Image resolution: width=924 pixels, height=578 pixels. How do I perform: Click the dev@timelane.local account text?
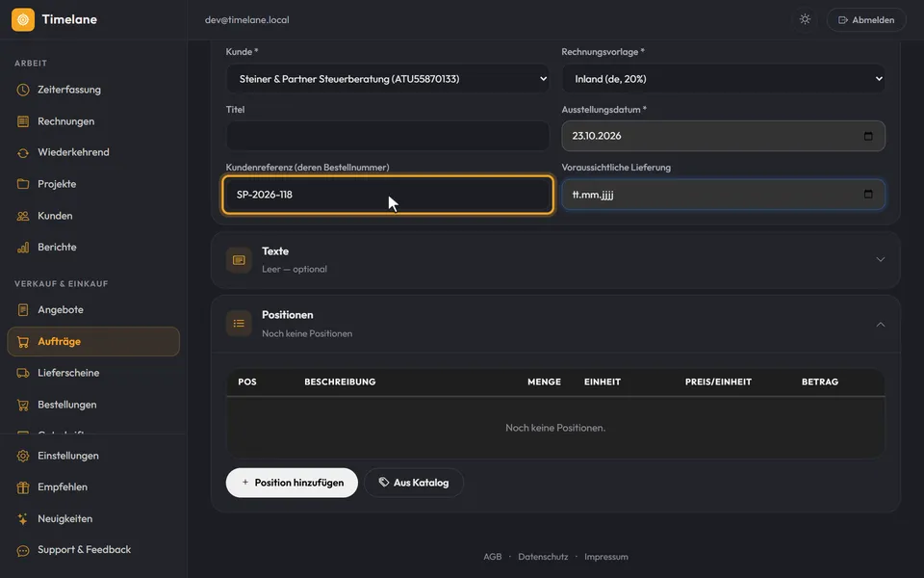247,20
